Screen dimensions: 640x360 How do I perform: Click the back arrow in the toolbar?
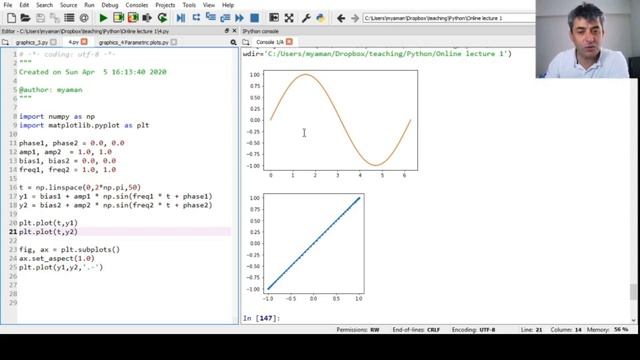click(341, 18)
